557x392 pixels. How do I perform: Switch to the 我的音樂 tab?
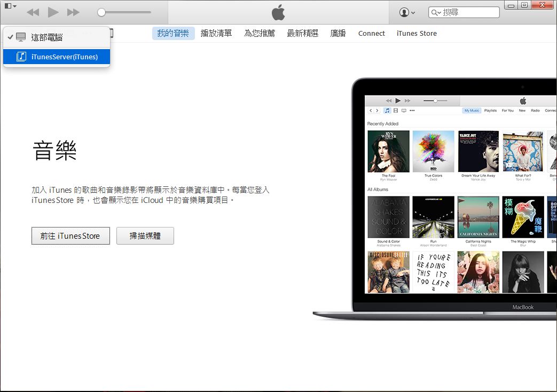(173, 34)
